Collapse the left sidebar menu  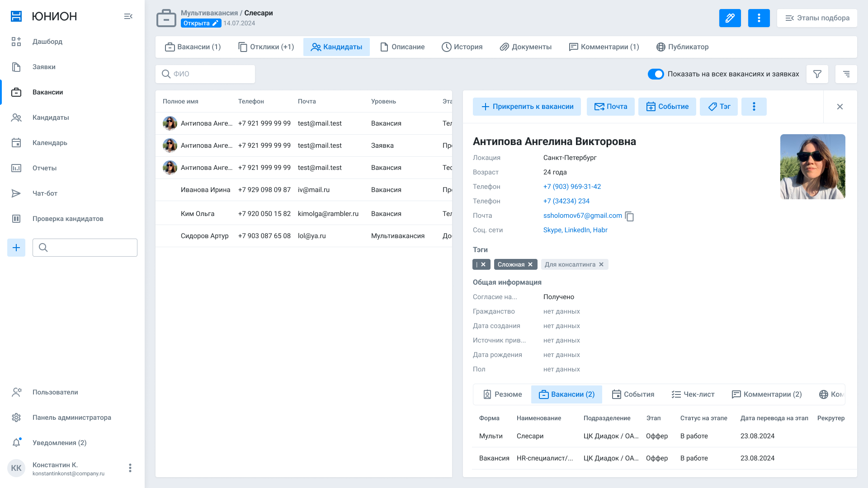tap(128, 16)
